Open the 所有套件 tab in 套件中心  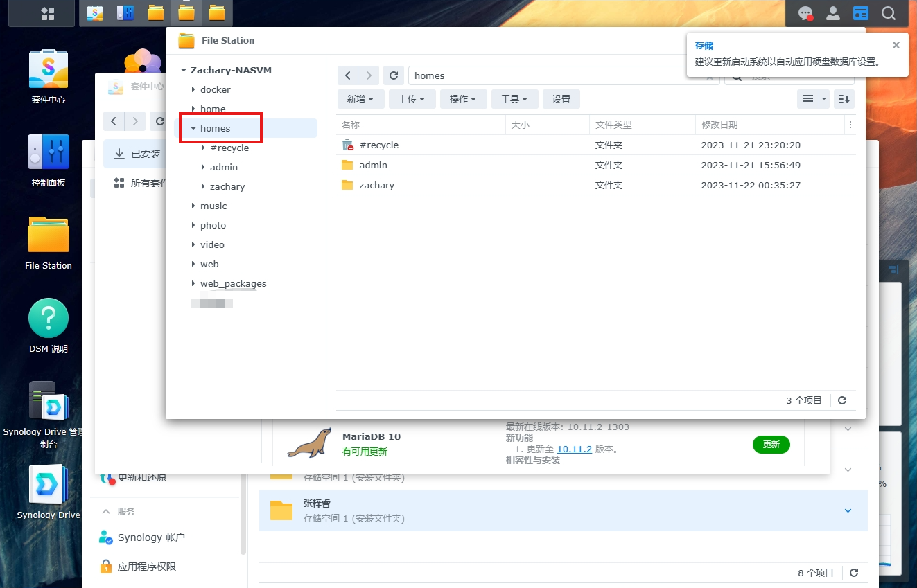point(140,183)
